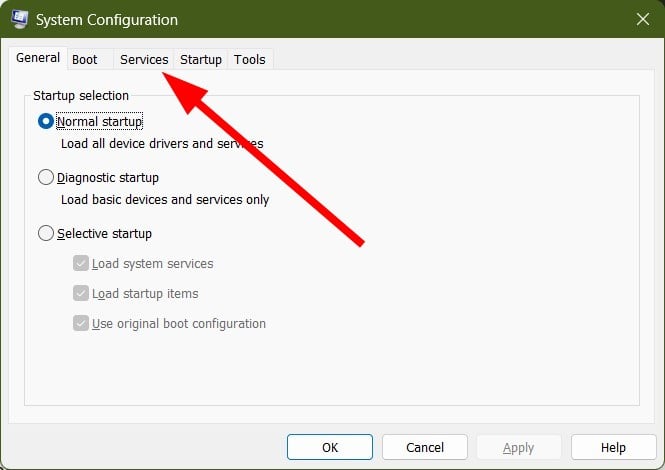Click the 'Load all device drivers and services' text
665x470 pixels.
(162, 143)
